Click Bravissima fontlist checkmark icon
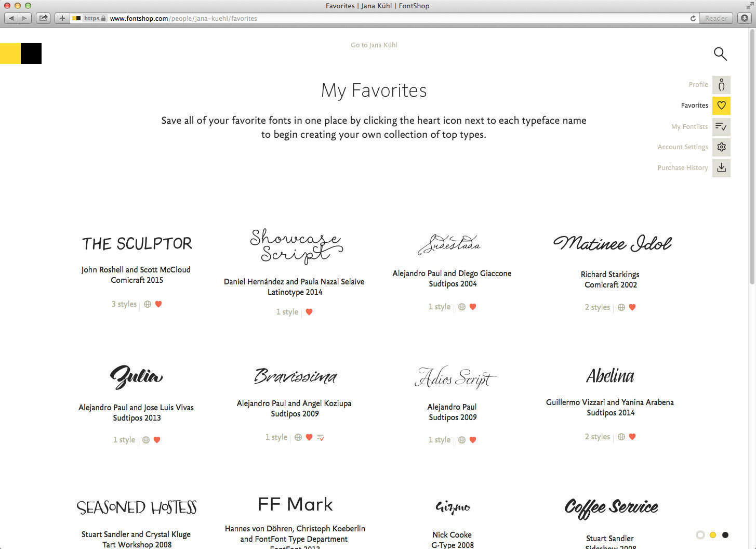Viewport: 756px width, 549px height. tap(321, 438)
